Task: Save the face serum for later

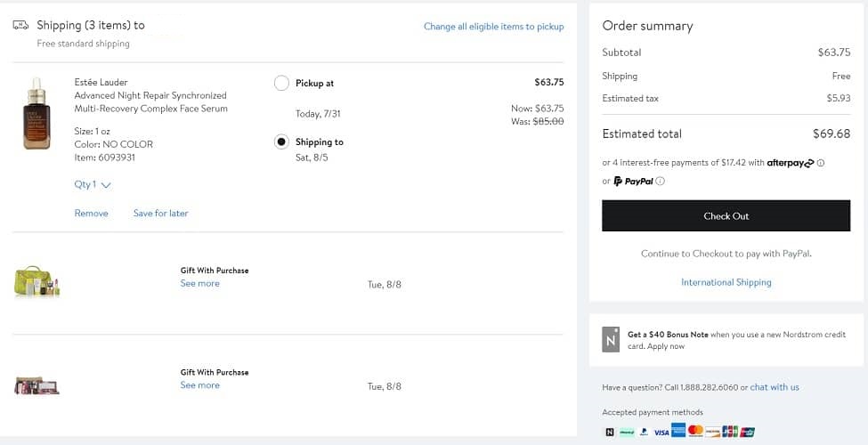Action: 160,214
